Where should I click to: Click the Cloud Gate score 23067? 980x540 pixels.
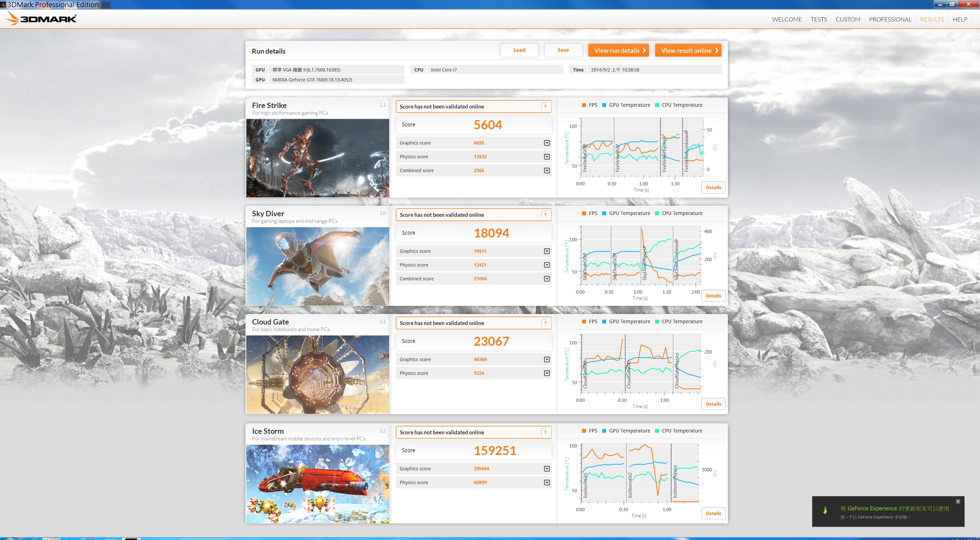(x=491, y=341)
